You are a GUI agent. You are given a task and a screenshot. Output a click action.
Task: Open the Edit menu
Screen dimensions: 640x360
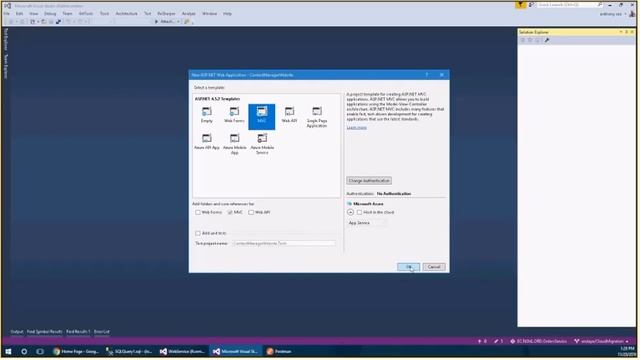(19, 13)
